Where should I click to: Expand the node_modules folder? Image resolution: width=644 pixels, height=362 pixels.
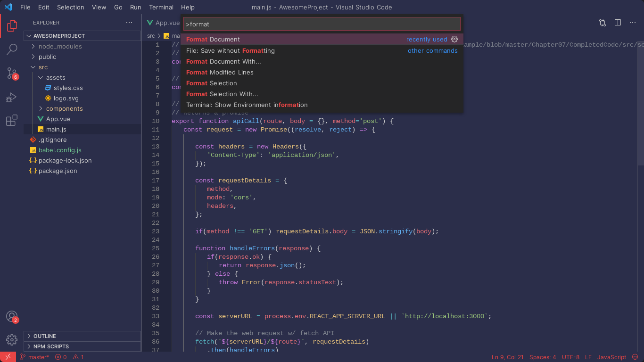coord(82,46)
